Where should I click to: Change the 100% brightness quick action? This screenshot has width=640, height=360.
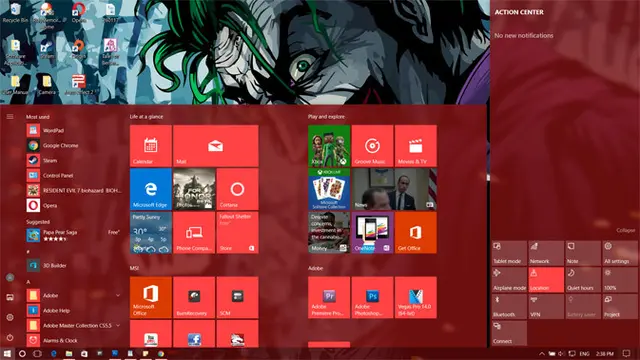620,280
